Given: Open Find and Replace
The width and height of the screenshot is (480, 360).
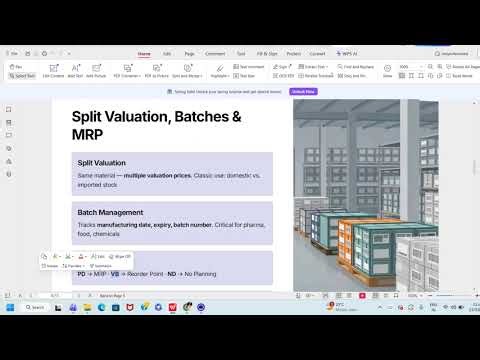Looking at the screenshot, I should click(x=356, y=67).
